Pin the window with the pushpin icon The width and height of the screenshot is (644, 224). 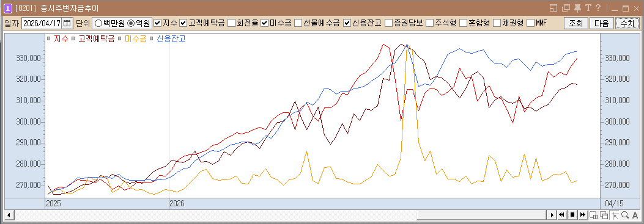click(577, 8)
